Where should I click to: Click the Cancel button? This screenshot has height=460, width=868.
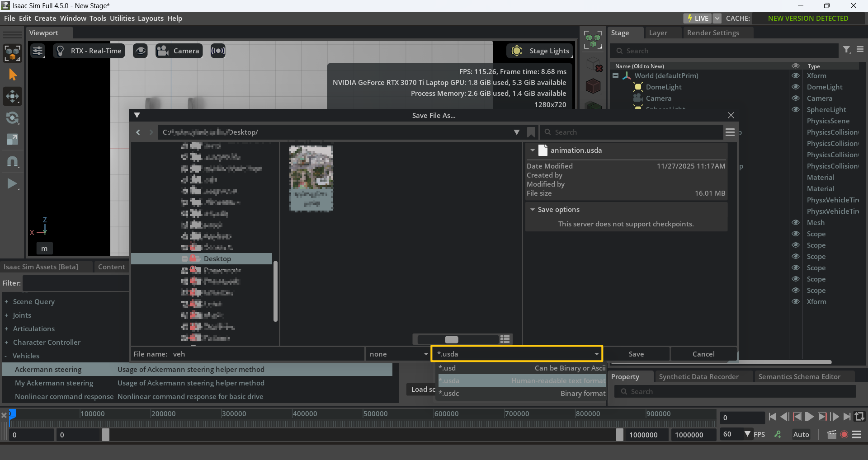pos(703,354)
